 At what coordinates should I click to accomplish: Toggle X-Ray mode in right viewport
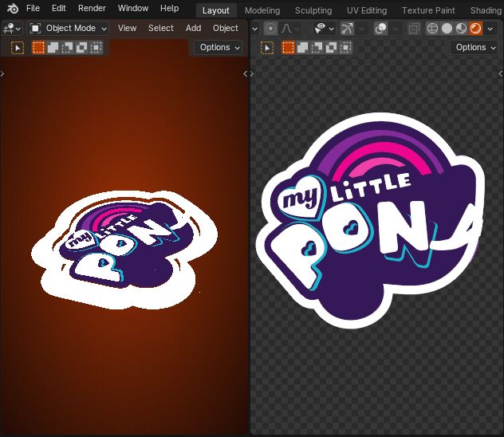pos(414,29)
